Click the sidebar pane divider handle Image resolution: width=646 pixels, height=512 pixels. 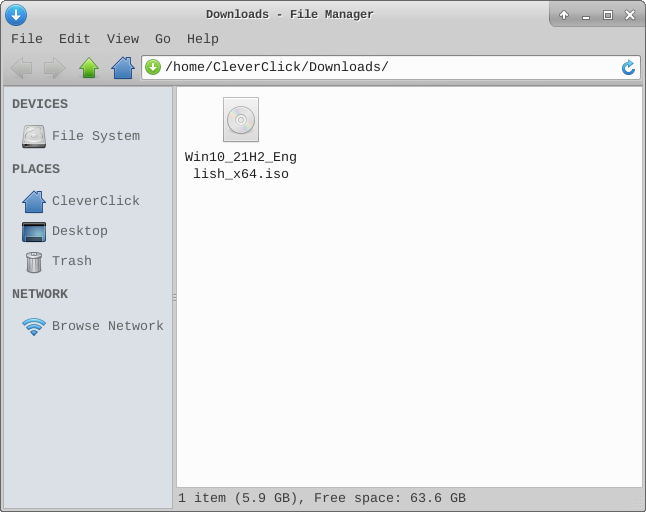[x=174, y=297]
